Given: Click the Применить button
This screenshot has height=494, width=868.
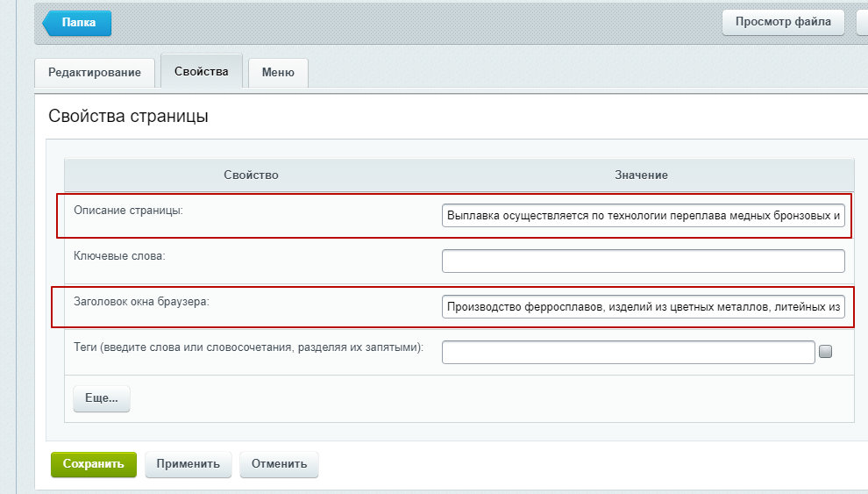Looking at the screenshot, I should click(x=189, y=464).
